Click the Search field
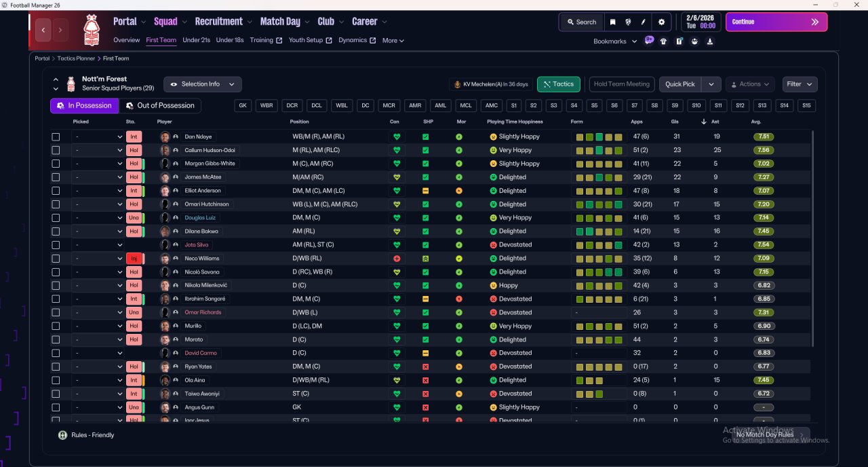This screenshot has height=467, width=868. [x=581, y=22]
